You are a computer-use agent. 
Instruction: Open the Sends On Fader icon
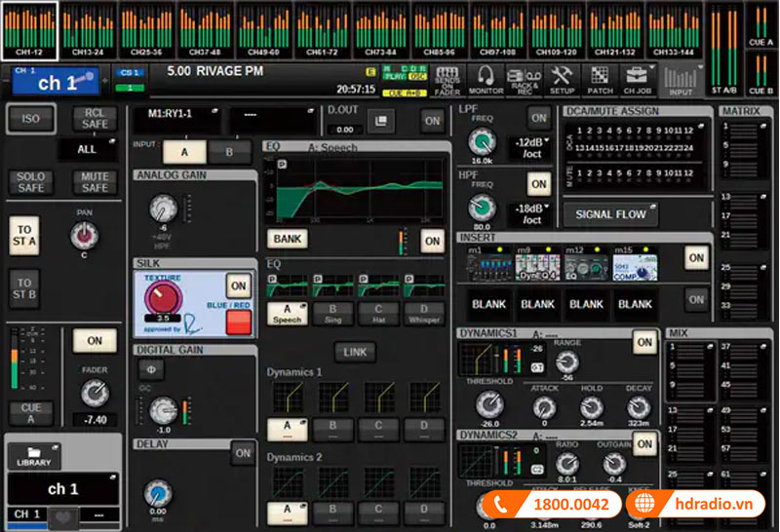447,80
